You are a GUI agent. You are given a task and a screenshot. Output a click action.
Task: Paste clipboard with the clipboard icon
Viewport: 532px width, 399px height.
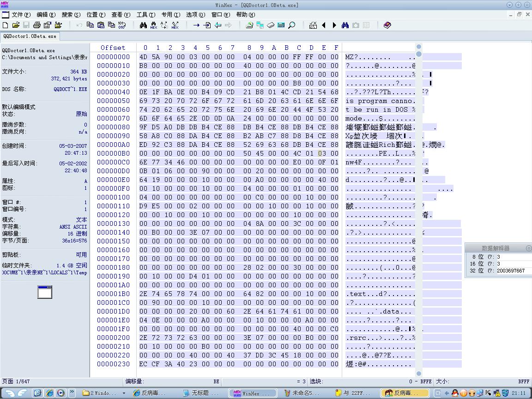[x=101, y=25]
